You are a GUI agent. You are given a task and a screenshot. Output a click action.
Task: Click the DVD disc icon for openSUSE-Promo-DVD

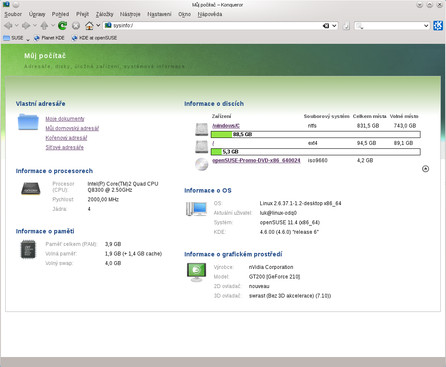click(x=201, y=164)
